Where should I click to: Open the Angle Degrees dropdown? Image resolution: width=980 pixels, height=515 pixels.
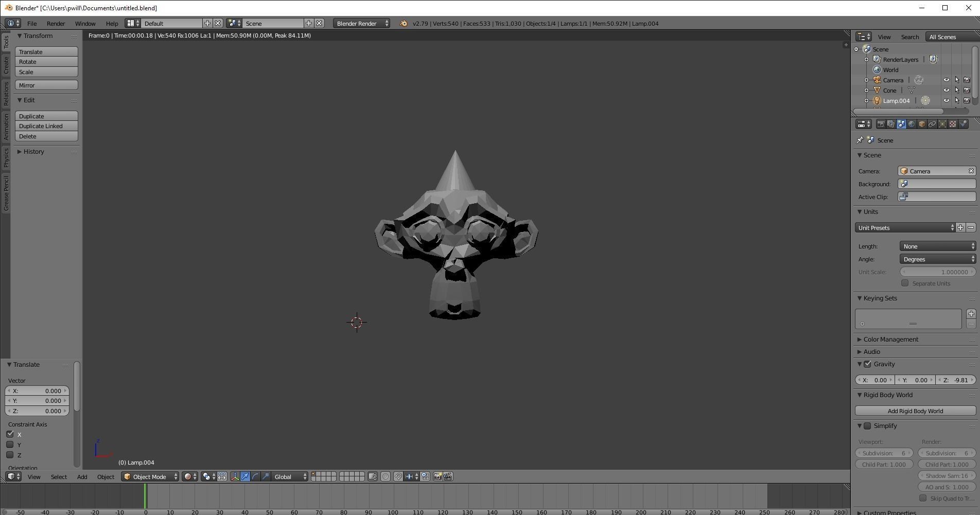point(938,259)
